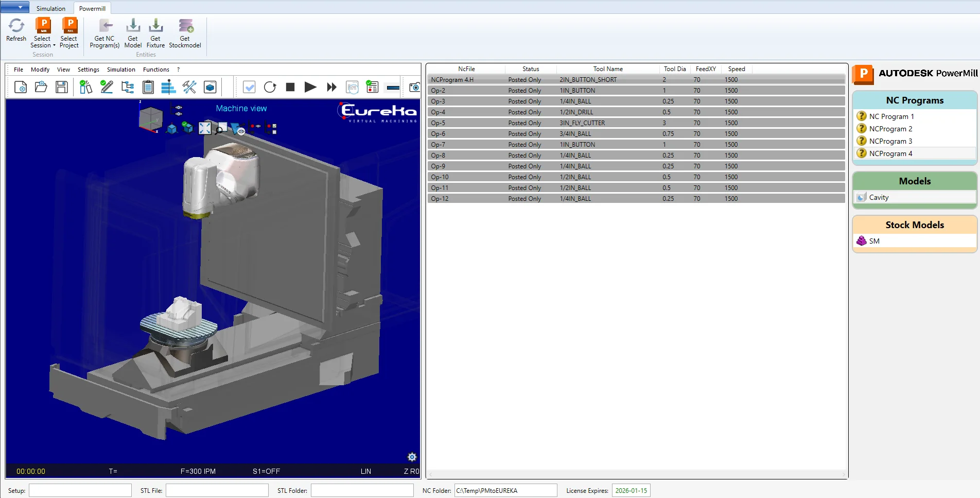Click the blue isometric cube view icon

(x=172, y=129)
